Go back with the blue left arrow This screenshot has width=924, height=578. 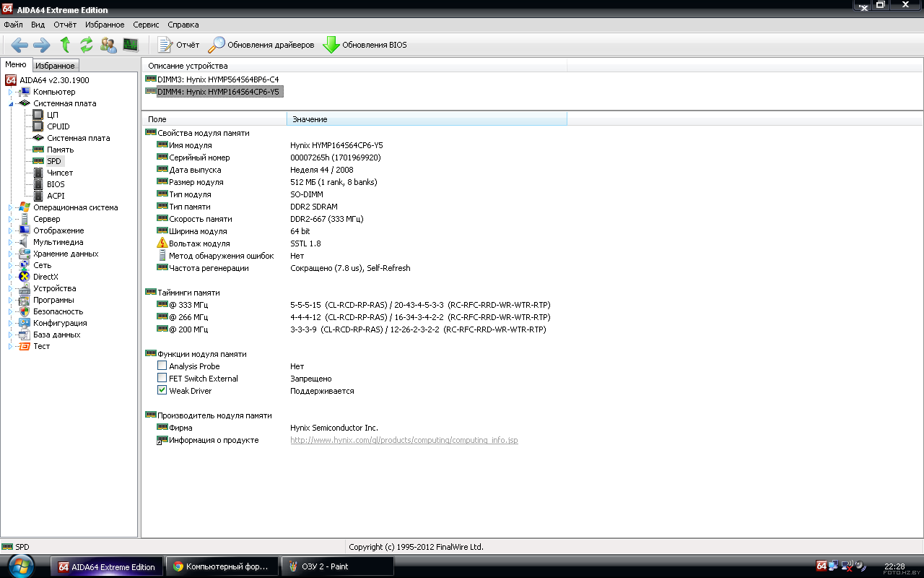click(19, 45)
